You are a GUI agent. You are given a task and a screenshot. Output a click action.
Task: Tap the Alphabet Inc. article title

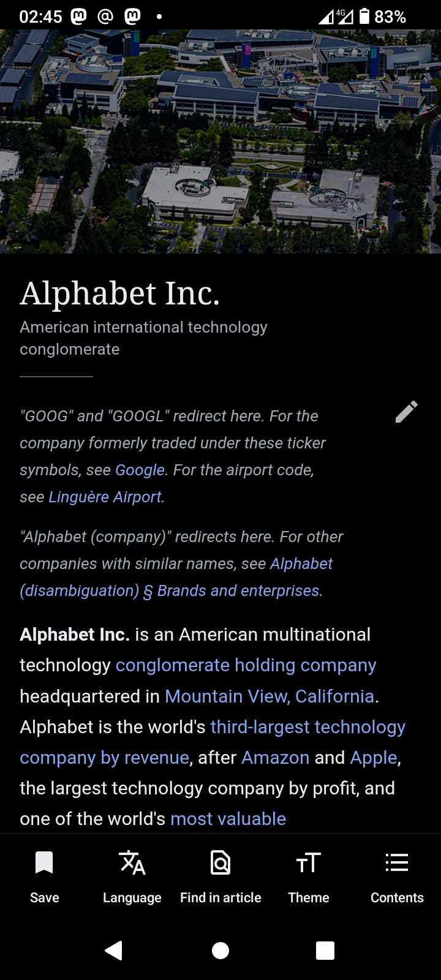pyautogui.click(x=120, y=293)
